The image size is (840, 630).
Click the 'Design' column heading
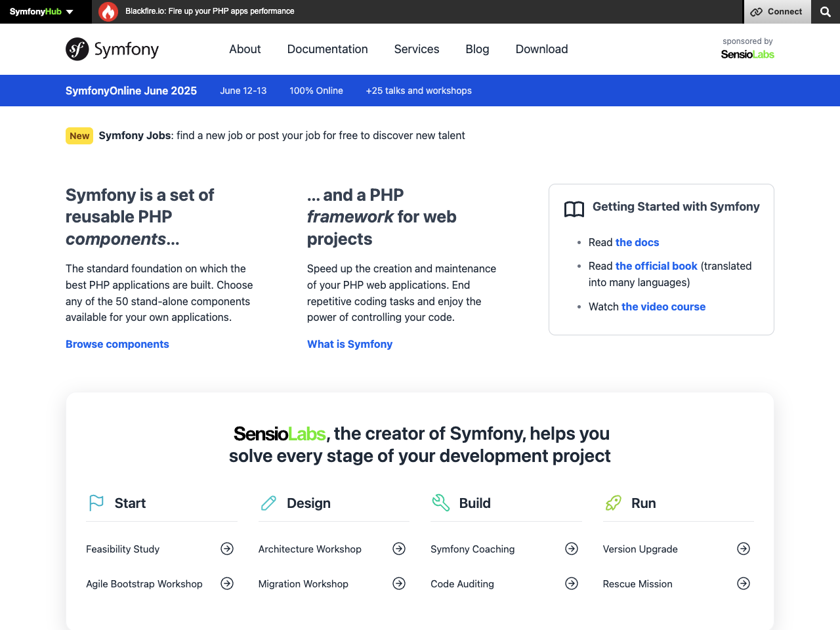point(308,503)
